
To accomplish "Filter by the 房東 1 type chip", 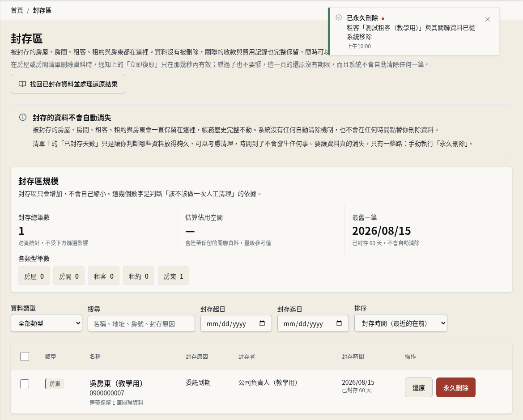I will 174,276.
